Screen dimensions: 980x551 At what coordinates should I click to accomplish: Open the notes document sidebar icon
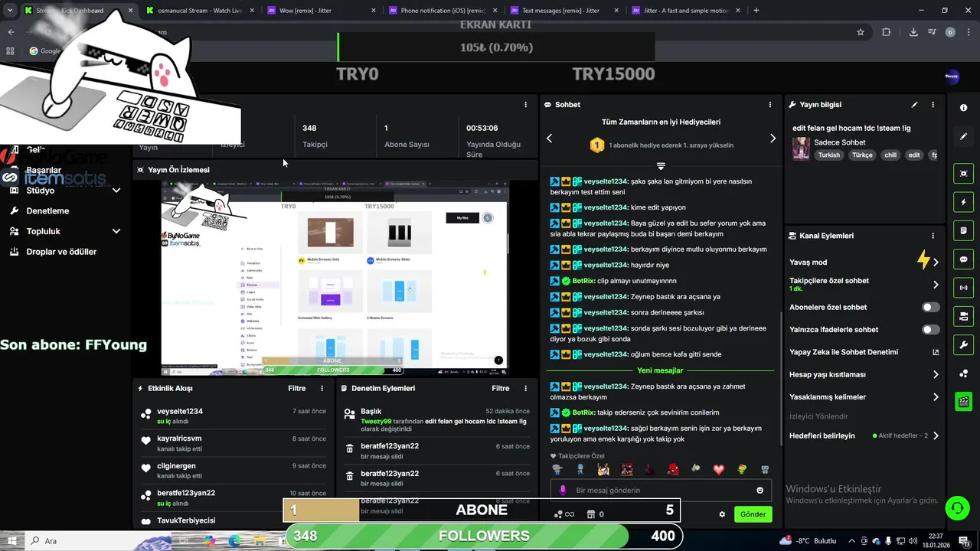click(x=963, y=230)
